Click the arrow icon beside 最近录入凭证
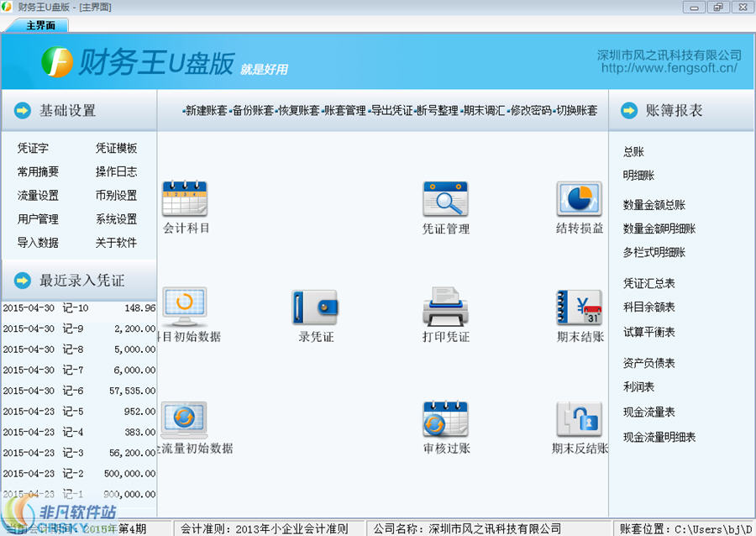The height and width of the screenshot is (536, 756). click(x=22, y=280)
